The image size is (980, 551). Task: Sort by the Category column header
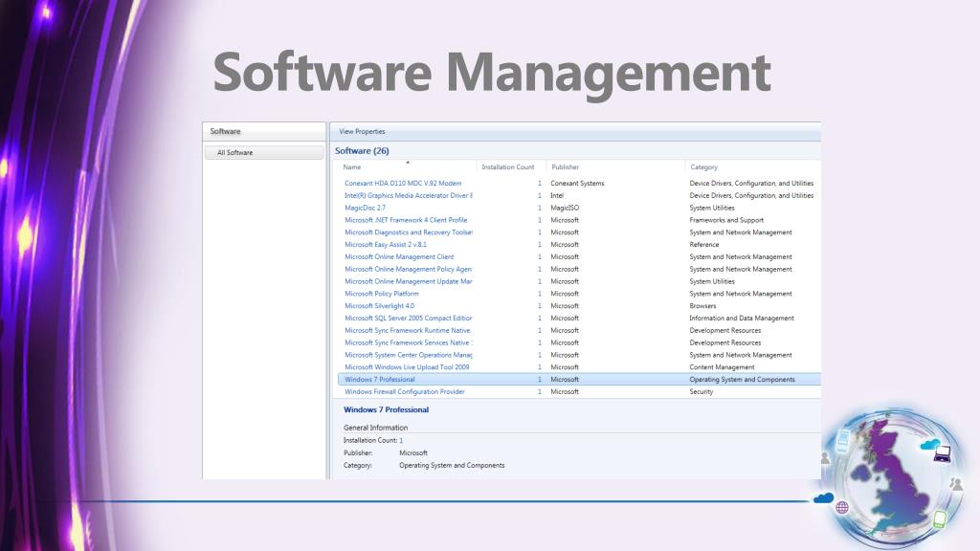coord(703,167)
